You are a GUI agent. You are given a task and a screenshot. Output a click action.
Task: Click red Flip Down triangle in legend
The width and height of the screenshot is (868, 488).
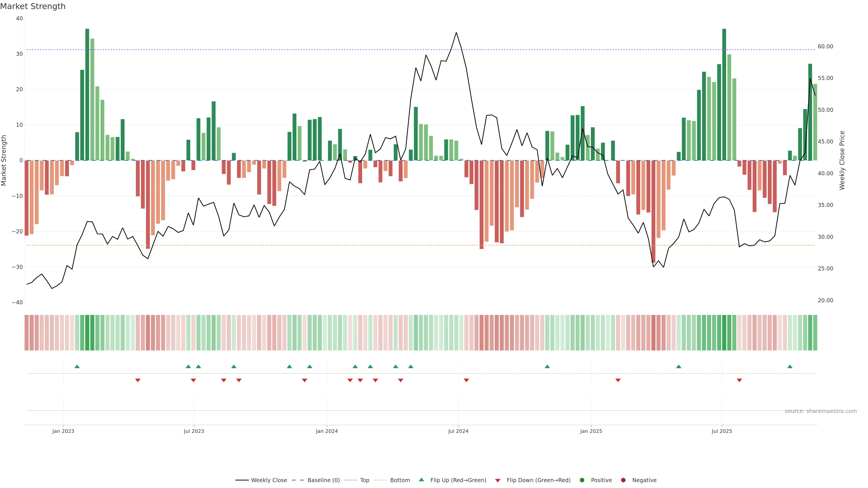498,481
